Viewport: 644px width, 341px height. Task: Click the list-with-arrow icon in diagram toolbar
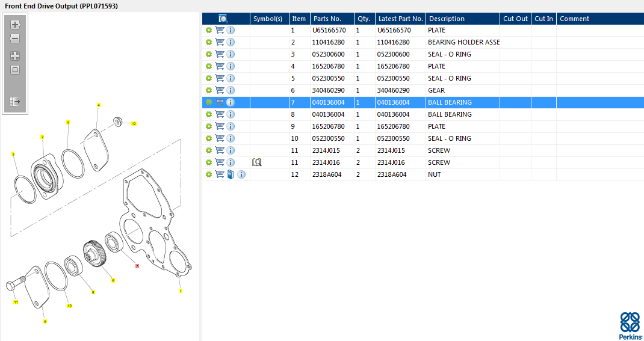tap(15, 102)
